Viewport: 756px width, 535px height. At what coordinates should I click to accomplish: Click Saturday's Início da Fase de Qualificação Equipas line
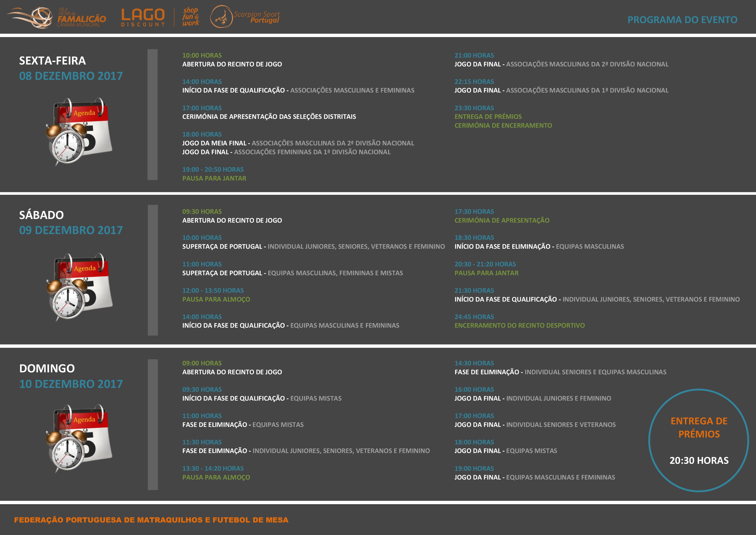point(291,326)
